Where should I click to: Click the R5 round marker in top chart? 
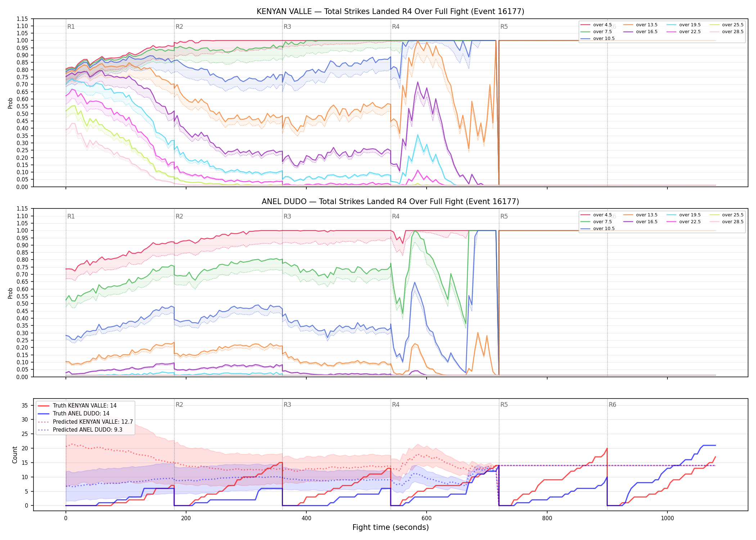click(x=504, y=27)
